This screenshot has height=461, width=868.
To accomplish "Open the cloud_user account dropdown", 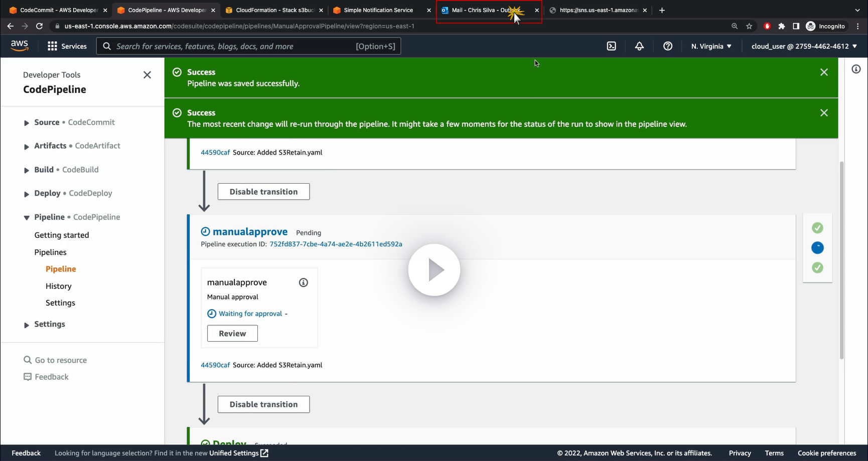I will click(x=804, y=46).
